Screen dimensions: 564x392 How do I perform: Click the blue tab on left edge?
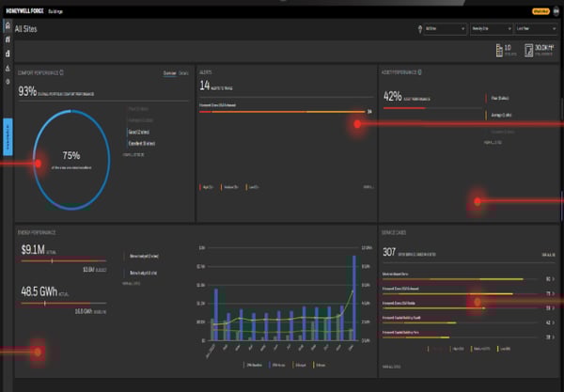[8, 136]
